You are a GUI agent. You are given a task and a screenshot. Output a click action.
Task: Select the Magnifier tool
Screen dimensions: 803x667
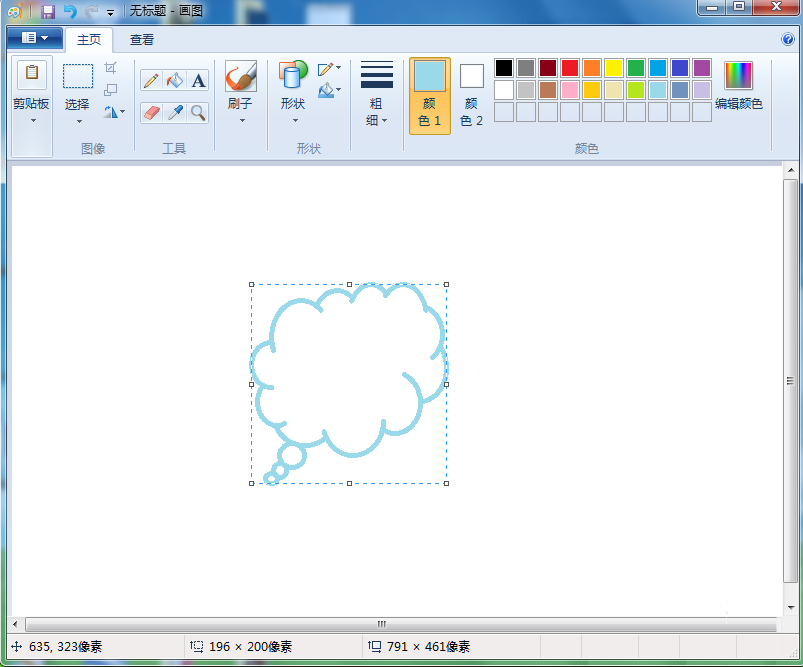[x=198, y=113]
